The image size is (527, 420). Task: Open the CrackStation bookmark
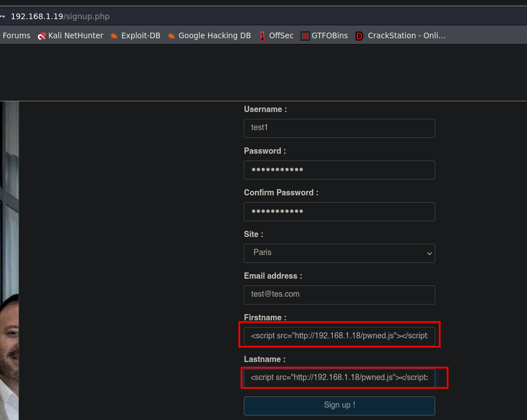click(x=401, y=35)
